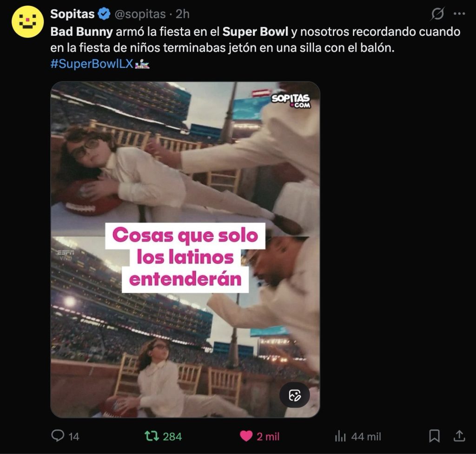Viewport: 476px width, 454px height.
Task: Click the verified badge next to Sopitas
Action: 105,14
